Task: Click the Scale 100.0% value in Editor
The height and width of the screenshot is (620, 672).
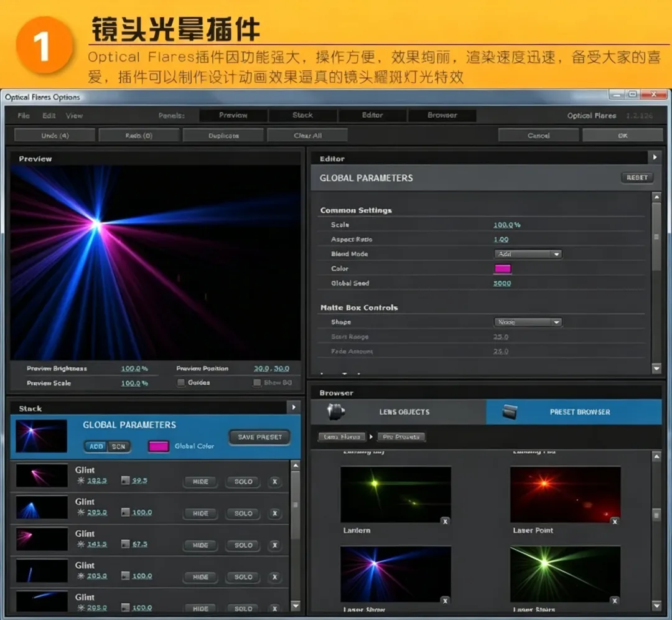Action: (x=506, y=225)
